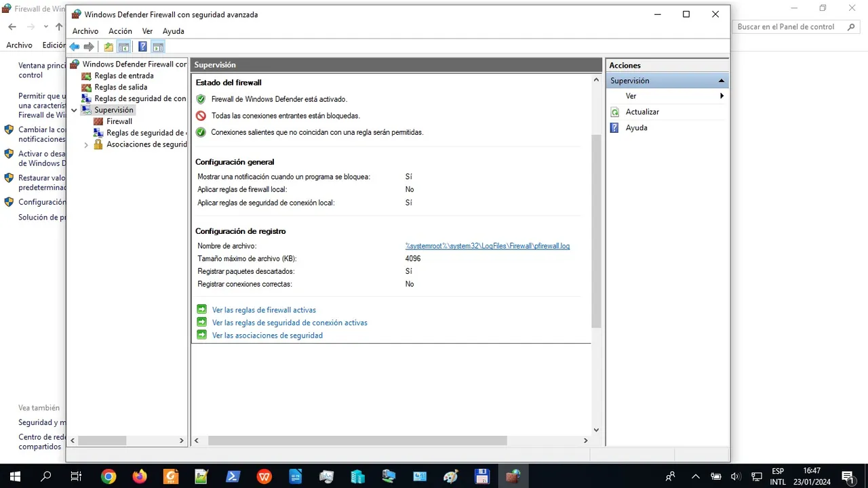Open the Archivo menu in the background Control Panel window
Screen dimensions: 868x488
19,45
